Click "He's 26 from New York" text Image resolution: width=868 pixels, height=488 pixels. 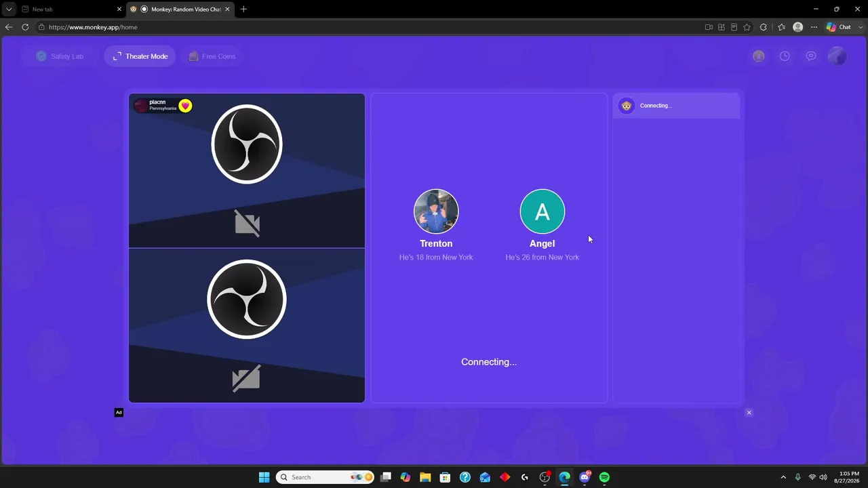[x=542, y=258]
